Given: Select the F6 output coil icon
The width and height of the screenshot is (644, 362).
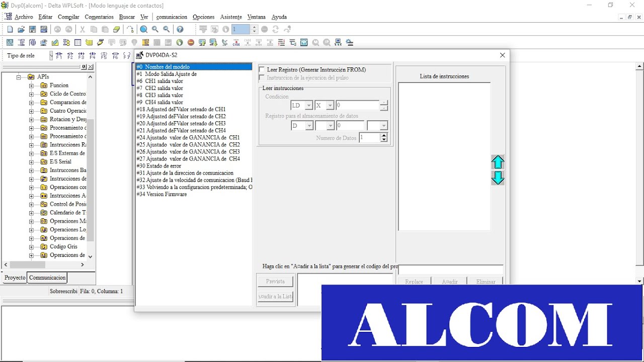Looking at the screenshot, I should coord(115,56).
